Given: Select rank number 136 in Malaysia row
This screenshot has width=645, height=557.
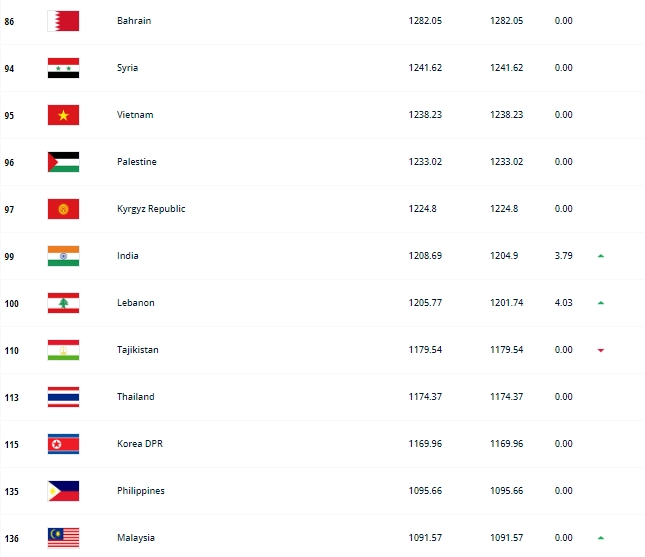Looking at the screenshot, I should (x=12, y=538).
